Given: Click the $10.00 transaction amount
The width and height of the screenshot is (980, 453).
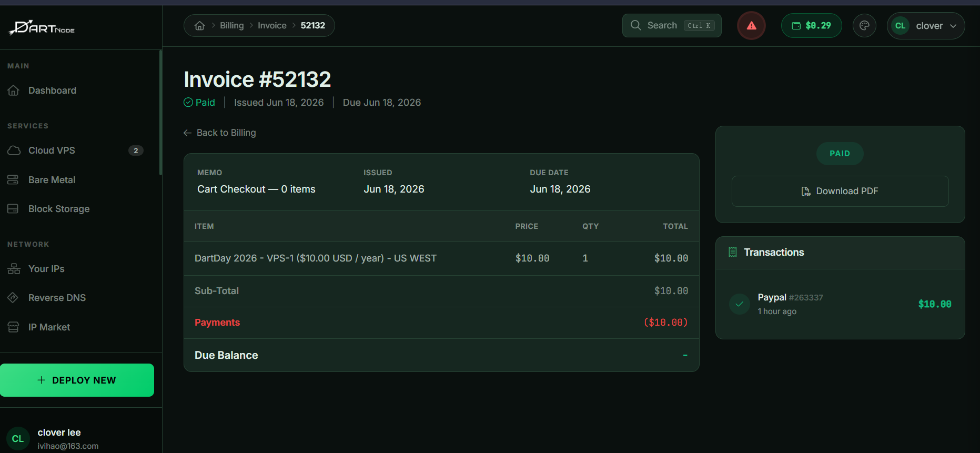Looking at the screenshot, I should 935,304.
